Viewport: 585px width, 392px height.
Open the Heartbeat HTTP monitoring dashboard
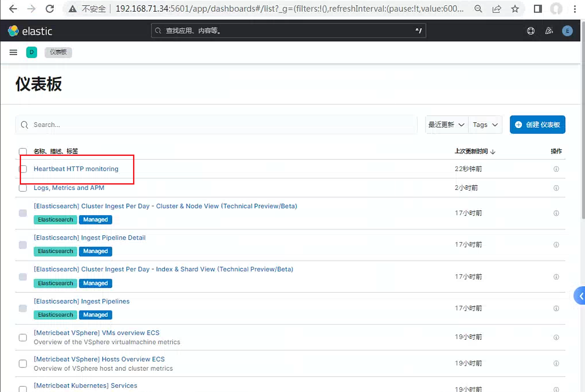click(x=76, y=169)
